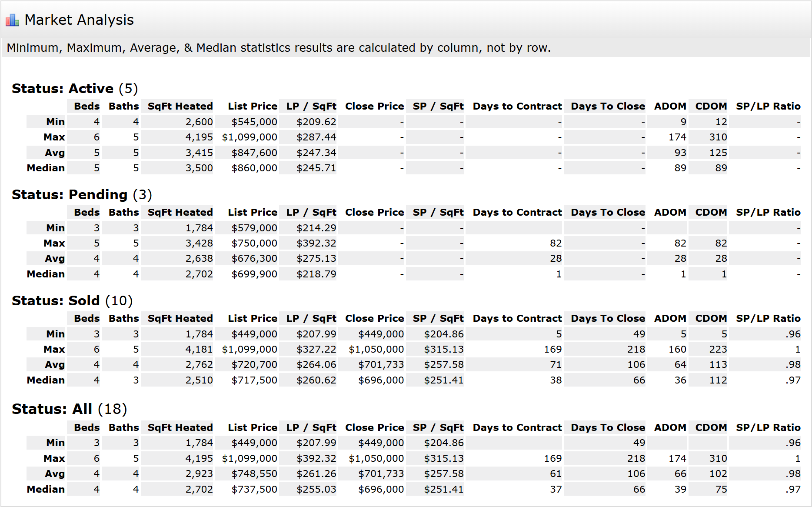Click Sold Max Days To Close 218
812x507 pixels.
(x=636, y=349)
